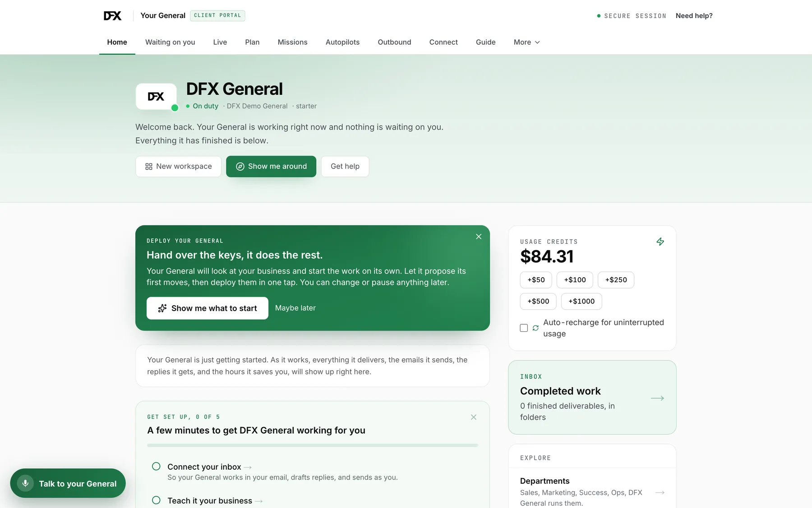812x508 pixels.
Task: Click the On duty status label
Action: tap(202, 106)
